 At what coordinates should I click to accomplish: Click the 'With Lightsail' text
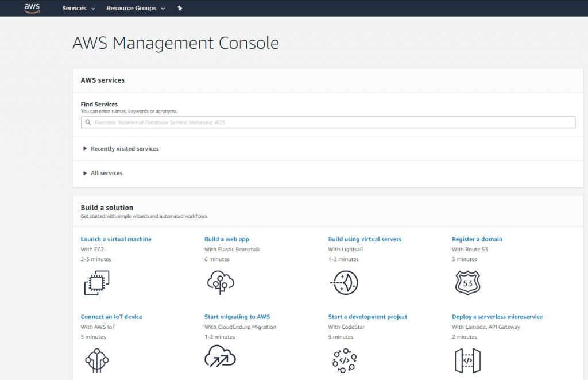[x=345, y=250]
